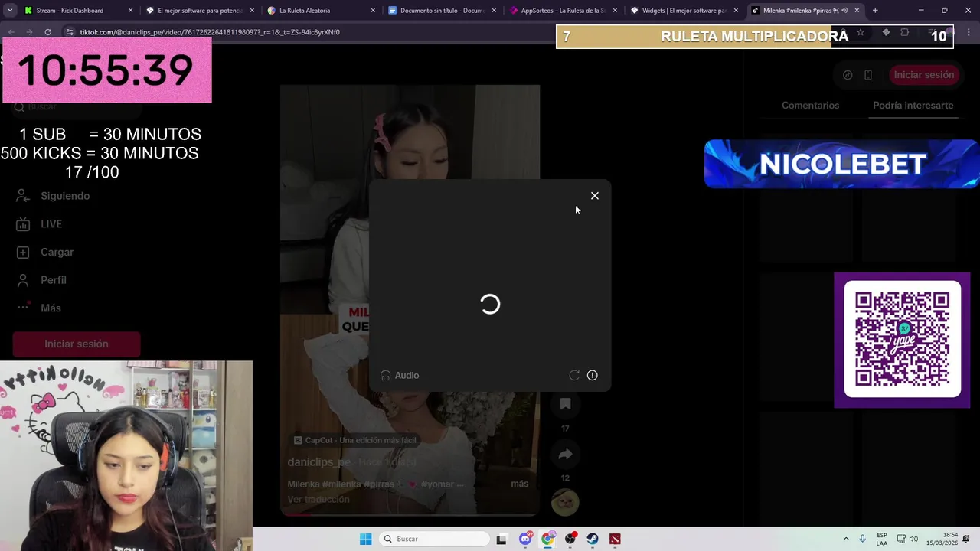Mute the Milenka TikTok tab audio
This screenshot has width=980, height=551.
tap(844, 11)
